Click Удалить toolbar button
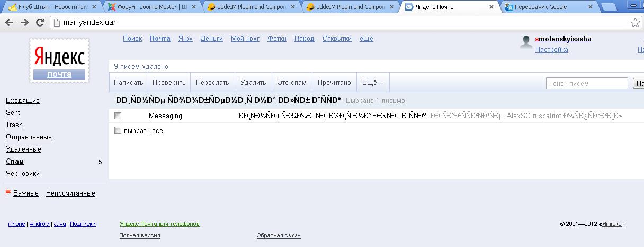This screenshot has width=644, height=247. pos(253,83)
